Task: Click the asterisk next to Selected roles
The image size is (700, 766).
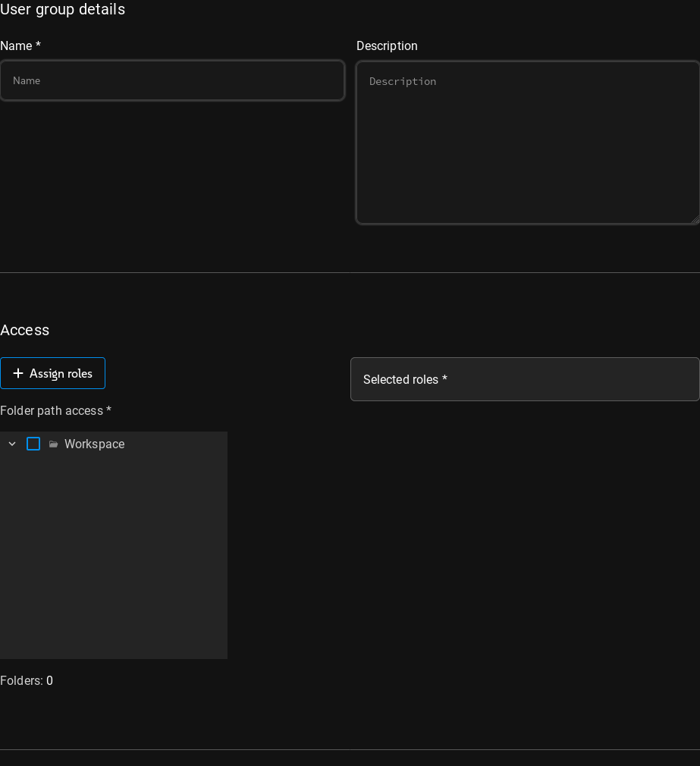Action: coord(445,379)
